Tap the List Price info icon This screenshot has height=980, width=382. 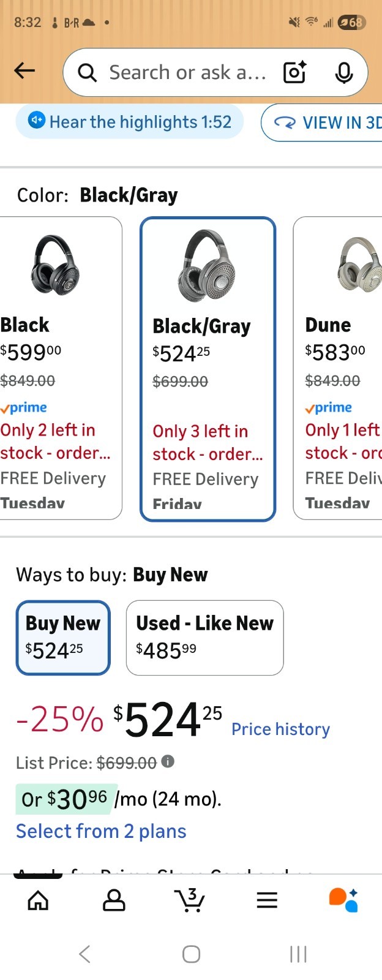(x=168, y=761)
